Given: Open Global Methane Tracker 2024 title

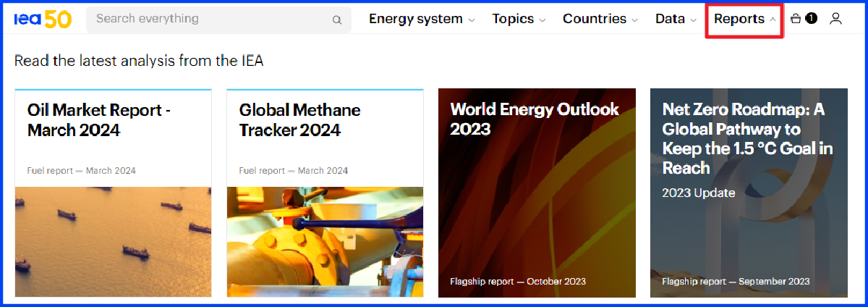Looking at the screenshot, I should tap(299, 120).
